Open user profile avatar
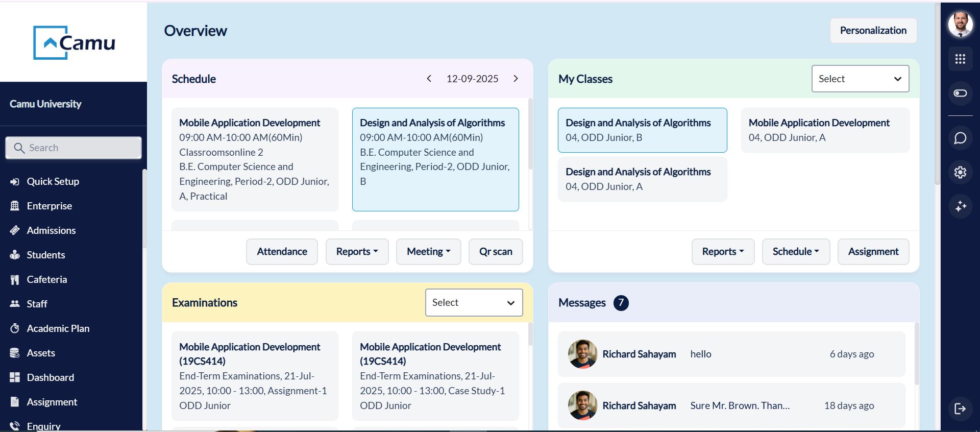This screenshot has width=980, height=432. (960, 24)
